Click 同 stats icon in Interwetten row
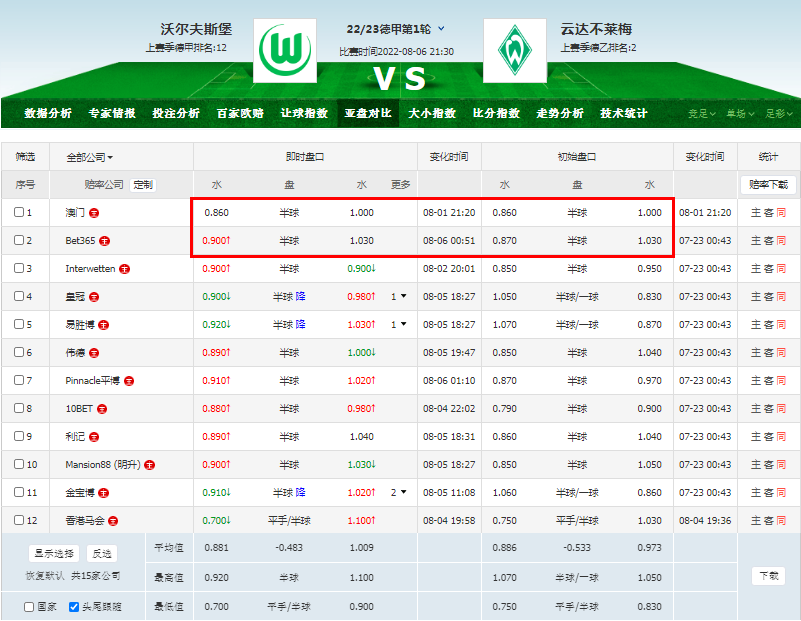Viewport: 801px width, 621px height. [x=782, y=269]
